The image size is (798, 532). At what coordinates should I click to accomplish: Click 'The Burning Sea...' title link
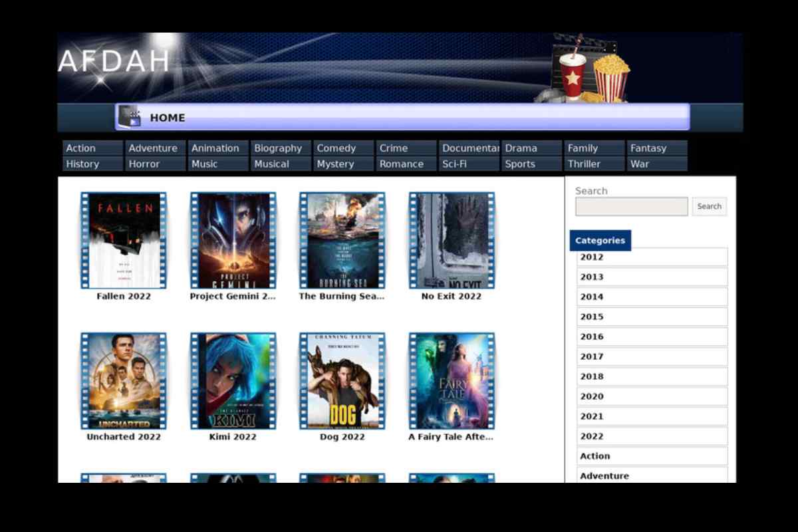pyautogui.click(x=342, y=297)
